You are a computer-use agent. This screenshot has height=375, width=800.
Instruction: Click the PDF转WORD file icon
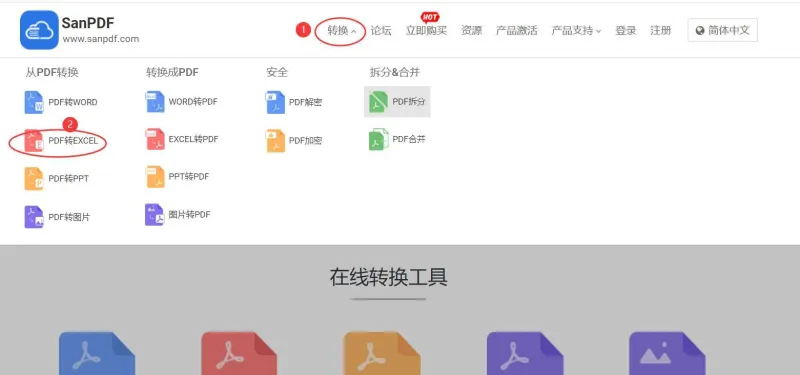(34, 102)
